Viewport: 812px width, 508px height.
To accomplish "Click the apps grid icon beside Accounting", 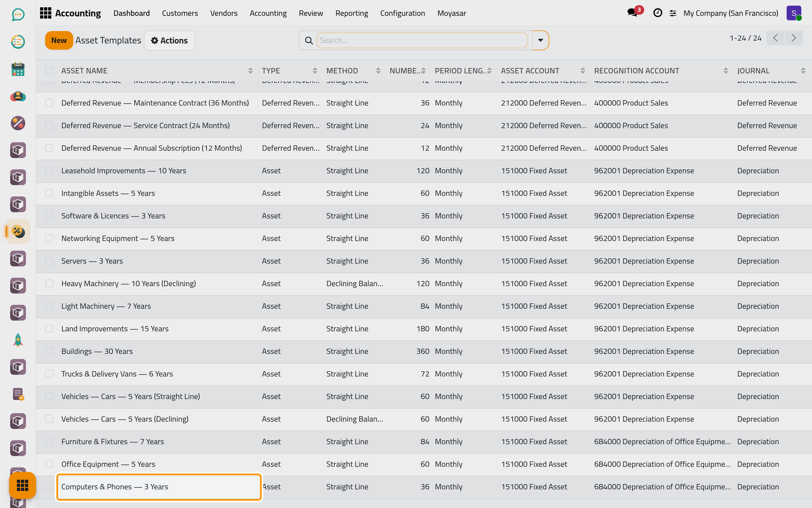I will pyautogui.click(x=45, y=13).
